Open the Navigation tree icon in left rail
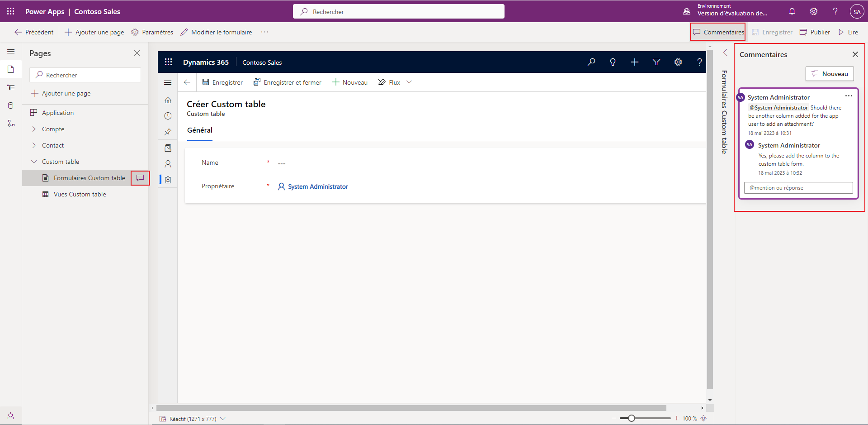This screenshot has height=425, width=868. point(11,87)
